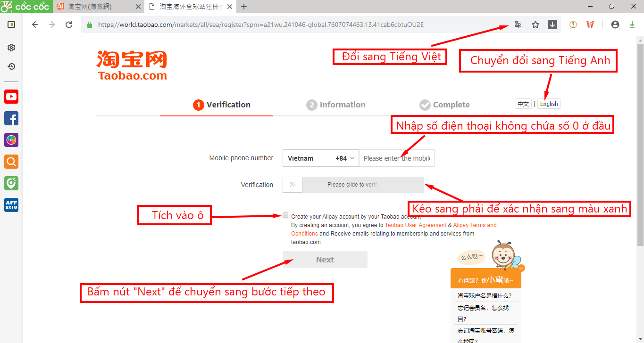Open a new browser tab
This screenshot has height=343, width=644.
coord(244,7)
